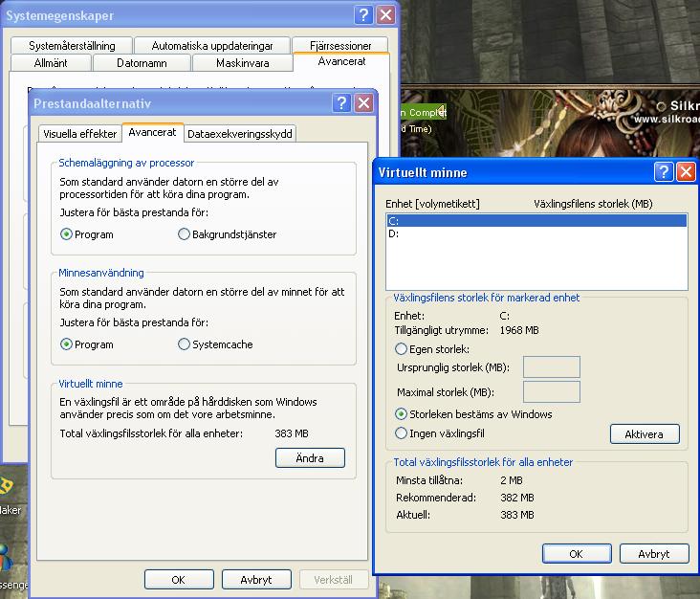Click the Systemegenskaper help question mark icon
Screen dimensions: 700x599
[363, 15]
